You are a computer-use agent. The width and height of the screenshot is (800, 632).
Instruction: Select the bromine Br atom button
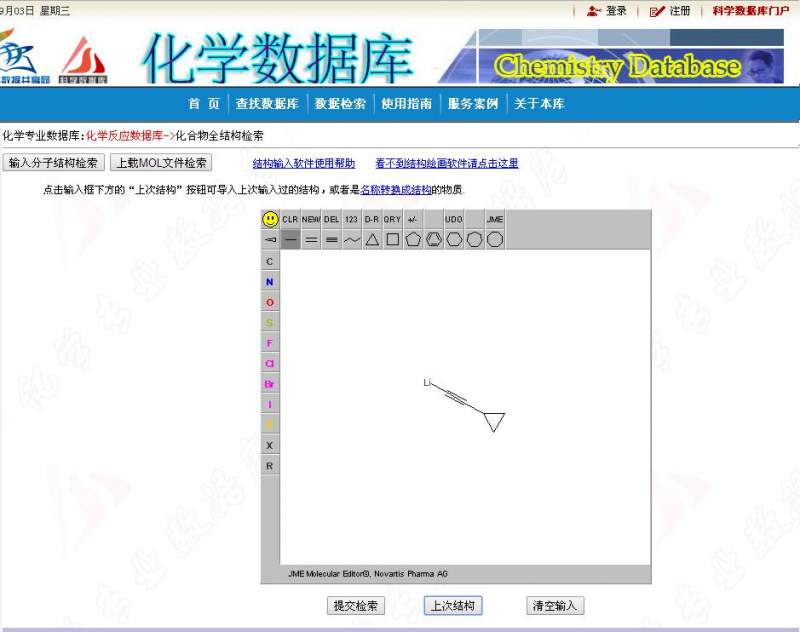coord(270,384)
